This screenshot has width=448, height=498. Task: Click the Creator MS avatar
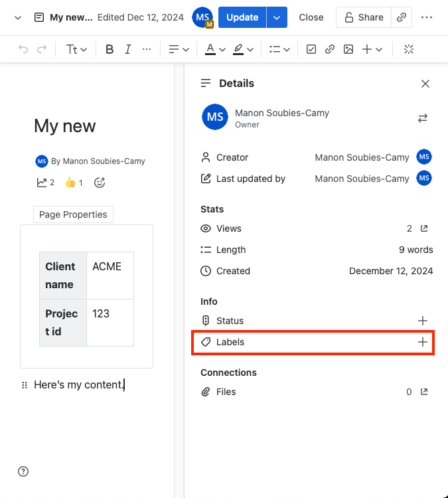pos(424,157)
